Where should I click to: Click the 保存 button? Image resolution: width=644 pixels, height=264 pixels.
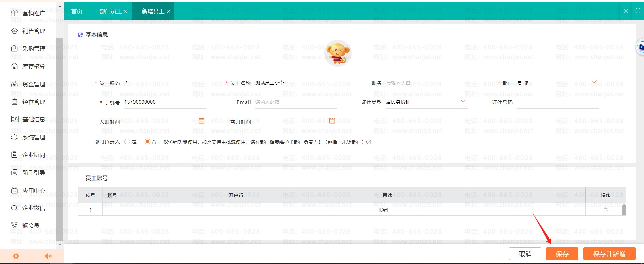(x=562, y=254)
